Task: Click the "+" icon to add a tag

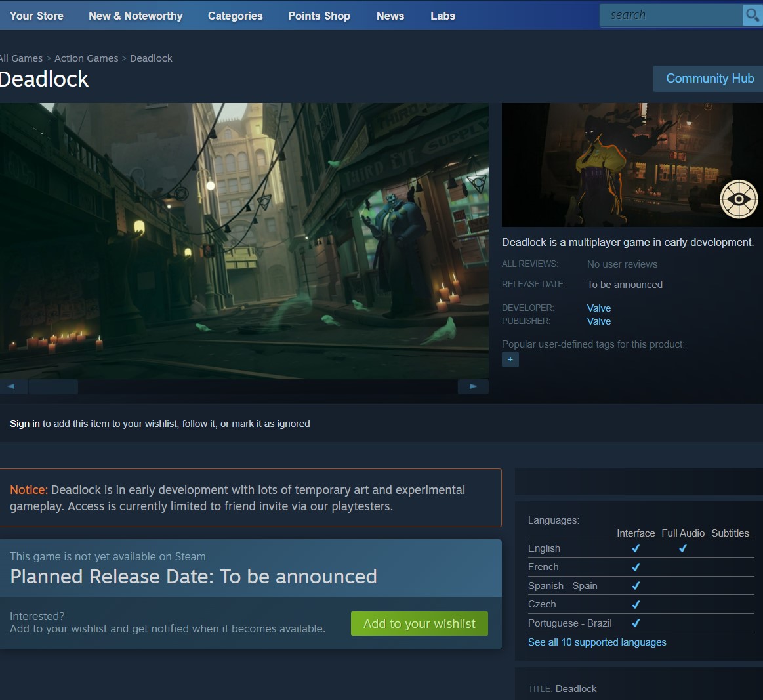Action: [510, 360]
